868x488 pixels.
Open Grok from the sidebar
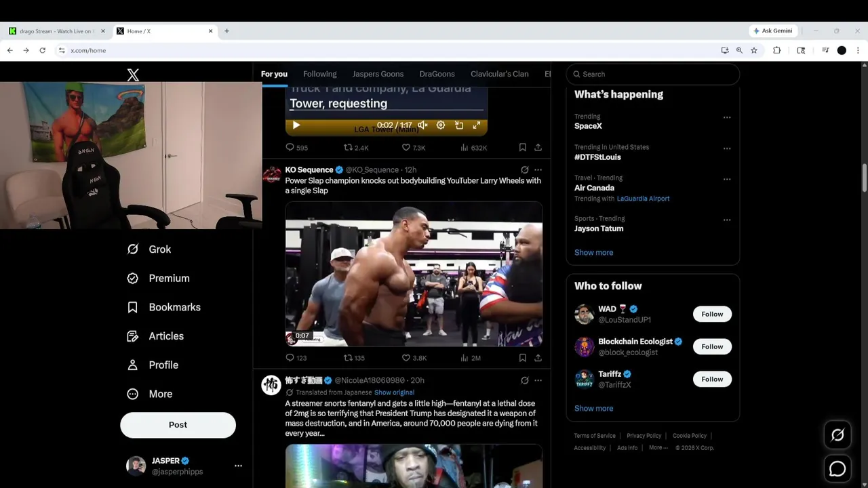point(150,249)
